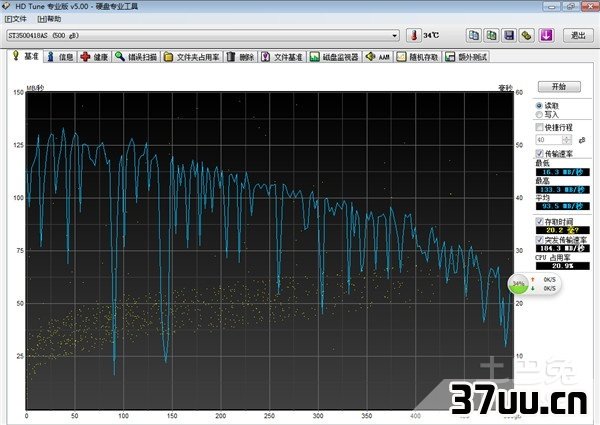This screenshot has height=425, width=600.
Task: Switch to the 磁盘监视器 tab
Action: click(335, 57)
